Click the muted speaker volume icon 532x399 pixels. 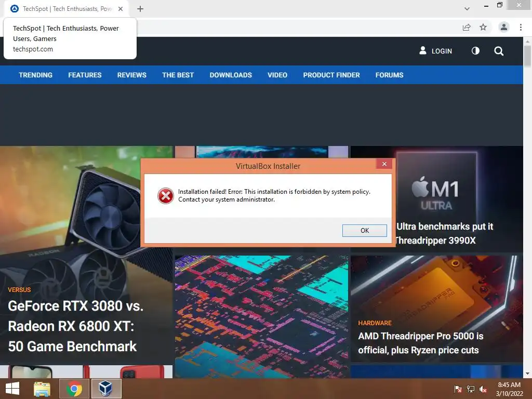coord(483,389)
